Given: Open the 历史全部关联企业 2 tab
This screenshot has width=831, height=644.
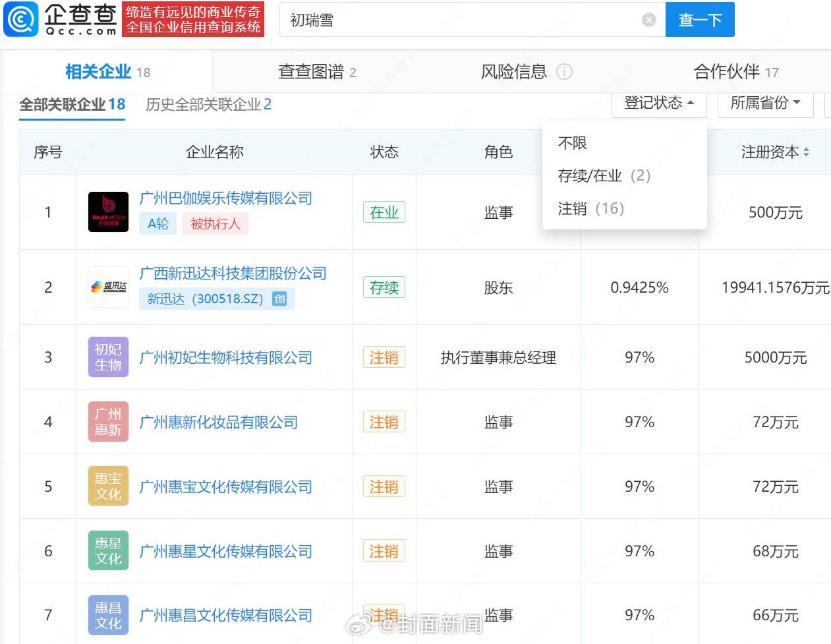Looking at the screenshot, I should (208, 104).
